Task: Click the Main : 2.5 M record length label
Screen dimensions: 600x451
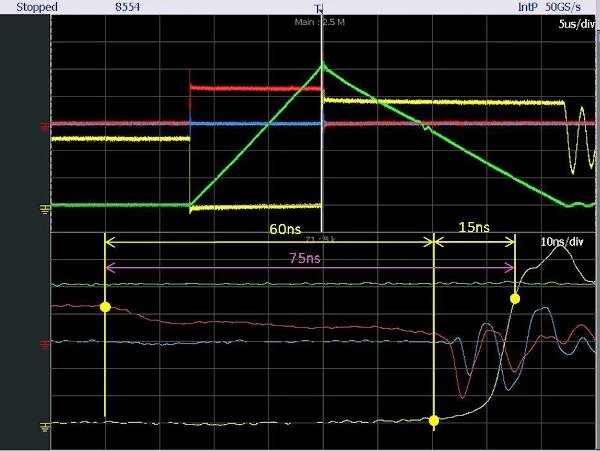Action: 321,21
